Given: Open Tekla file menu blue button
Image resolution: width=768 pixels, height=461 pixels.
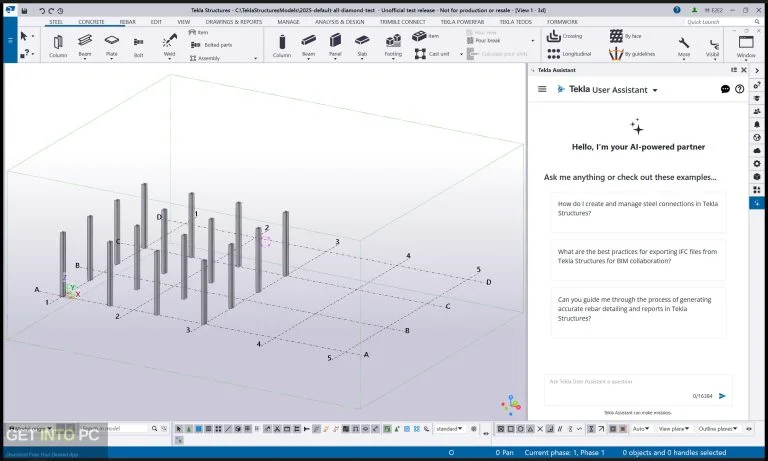Looking at the screenshot, I should 10,40.
